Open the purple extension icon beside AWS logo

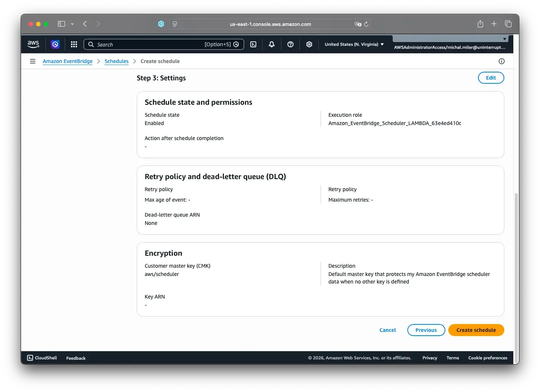pyautogui.click(x=55, y=44)
